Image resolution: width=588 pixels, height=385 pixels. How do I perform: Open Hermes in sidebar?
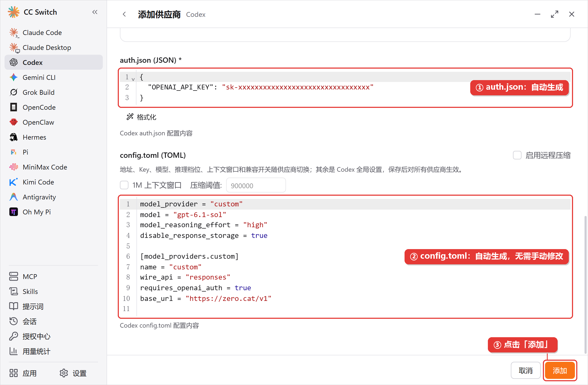(x=53, y=137)
